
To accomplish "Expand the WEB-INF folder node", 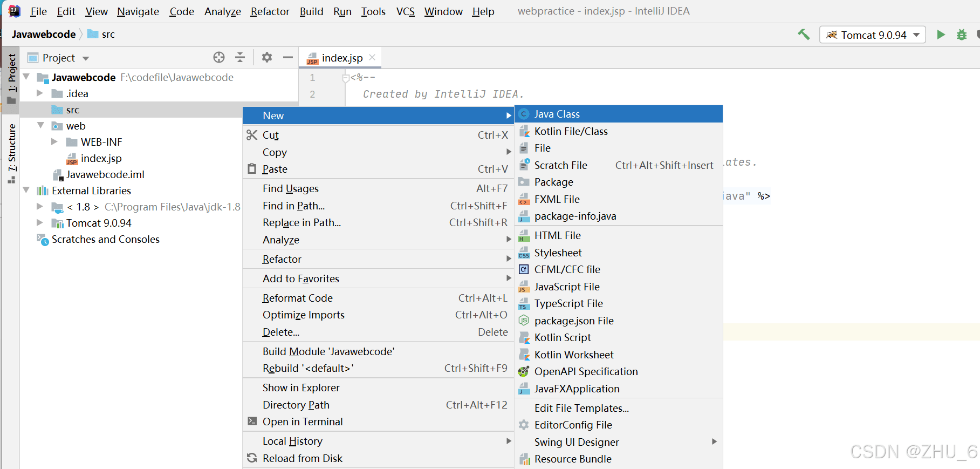I will coord(54,141).
